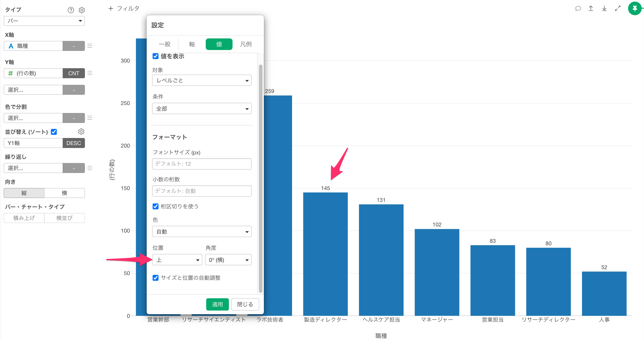Open the タイプ バー dropdown
The image size is (644, 341).
44,21
